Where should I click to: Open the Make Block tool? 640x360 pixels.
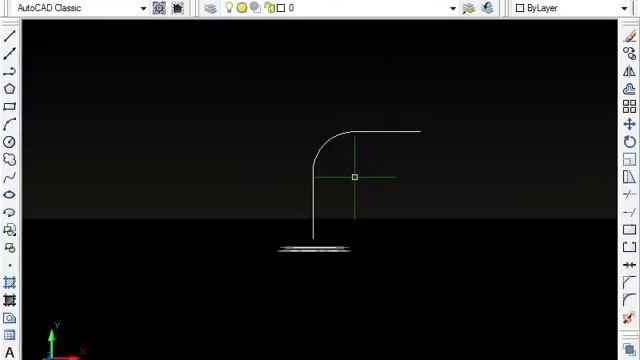(9, 247)
